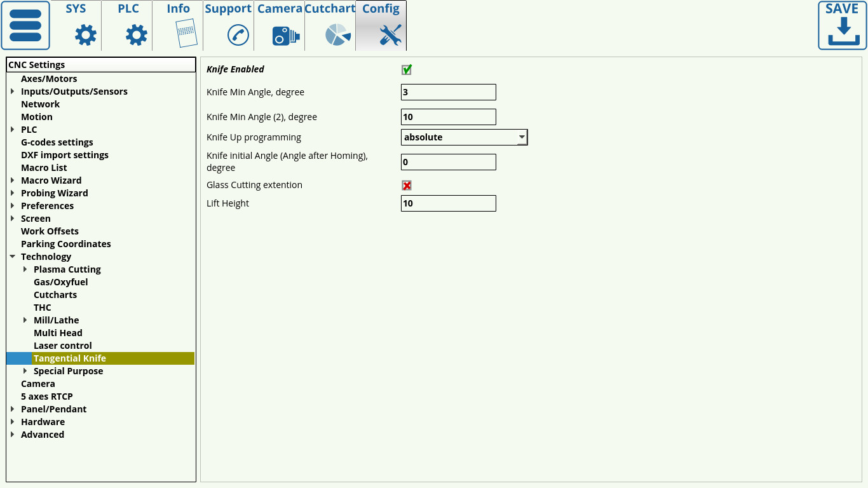This screenshot has height=488, width=868.
Task: Select Laser control settings item
Action: point(63,346)
